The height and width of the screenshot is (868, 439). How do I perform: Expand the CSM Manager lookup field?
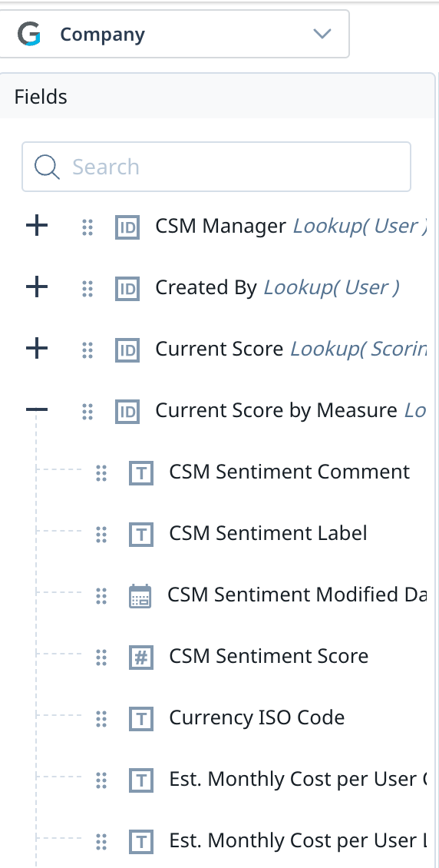[x=37, y=226]
